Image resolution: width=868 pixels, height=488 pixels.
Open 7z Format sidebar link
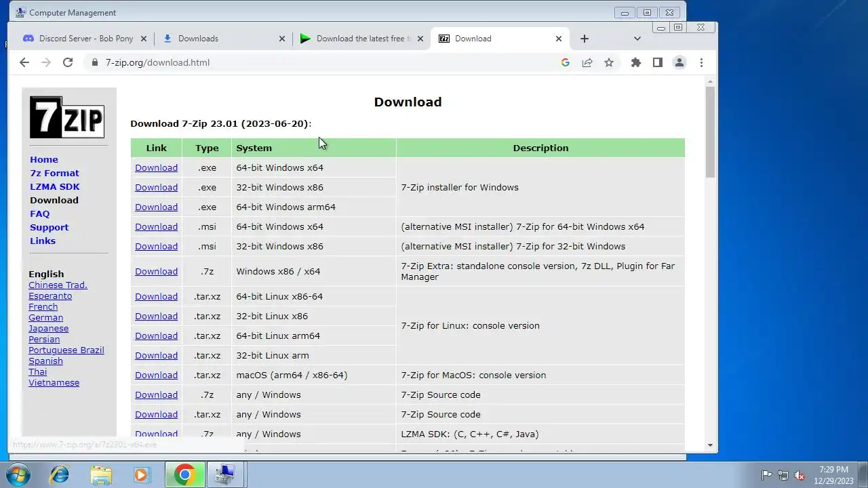pos(54,173)
